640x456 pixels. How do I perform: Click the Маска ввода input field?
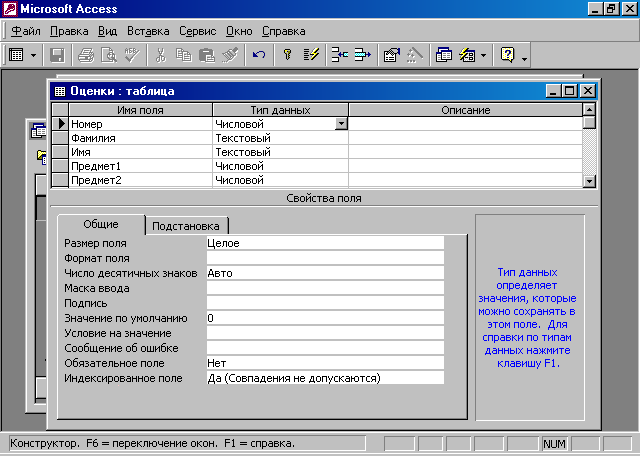tap(325, 288)
